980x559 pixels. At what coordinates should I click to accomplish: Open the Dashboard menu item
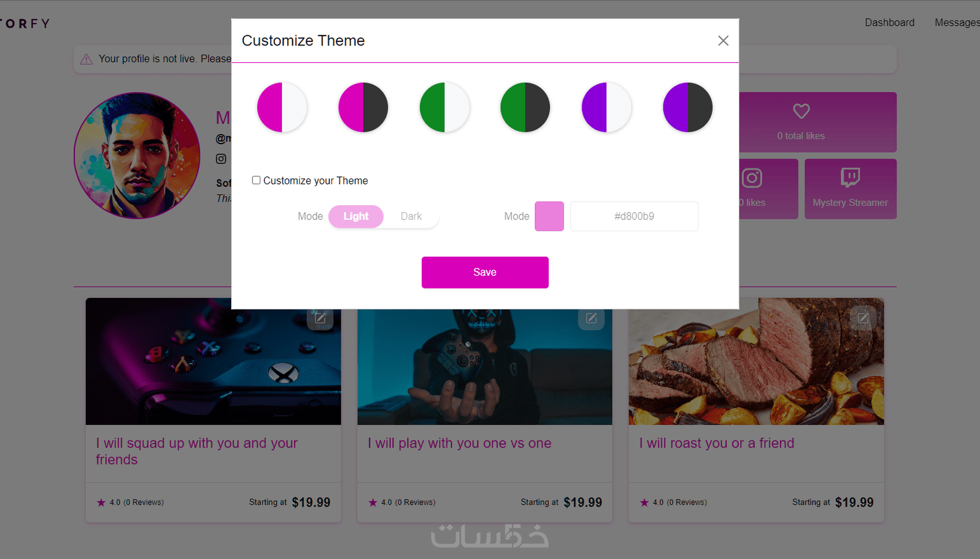click(889, 22)
